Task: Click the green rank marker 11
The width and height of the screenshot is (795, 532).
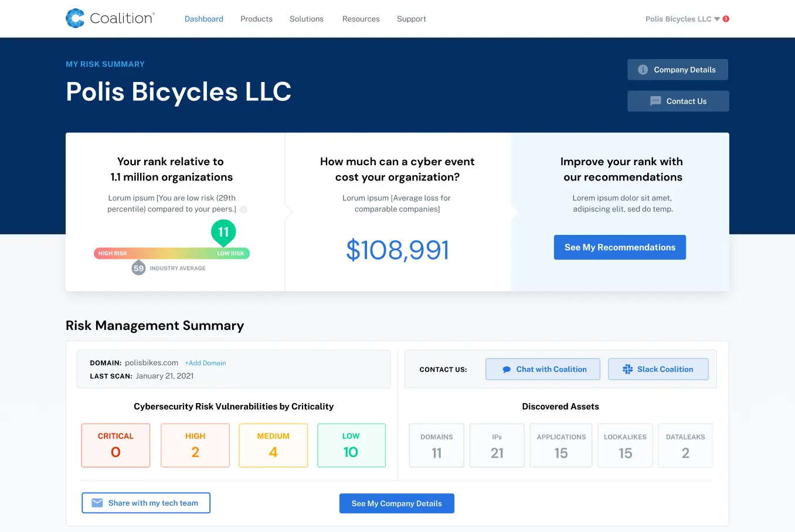Action: pyautogui.click(x=223, y=233)
